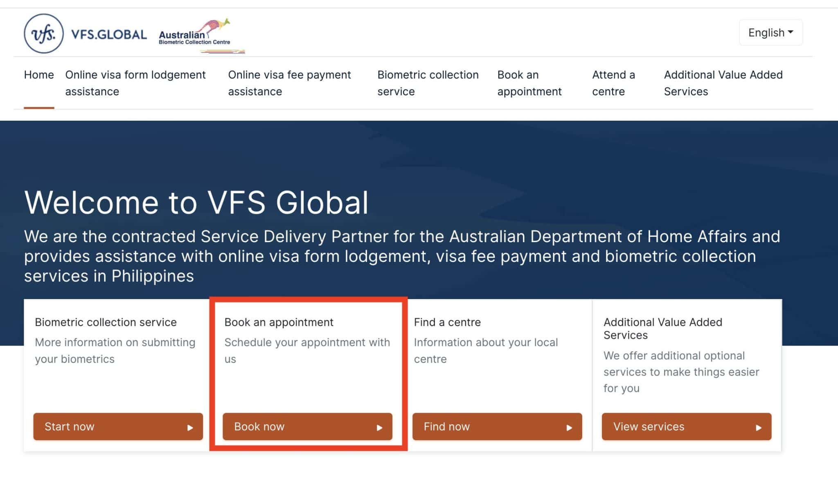Click the caret next to English
838x504 pixels.
click(791, 32)
